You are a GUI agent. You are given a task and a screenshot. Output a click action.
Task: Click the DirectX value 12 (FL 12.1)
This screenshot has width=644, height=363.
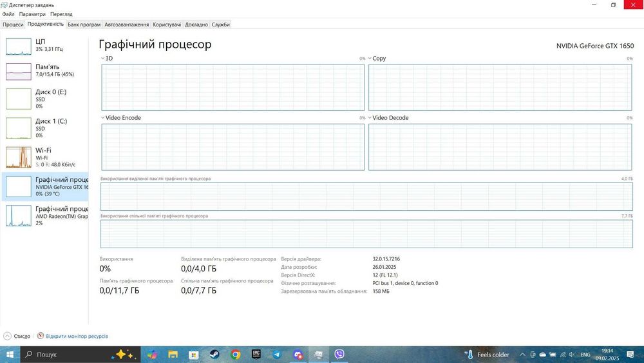click(x=385, y=275)
